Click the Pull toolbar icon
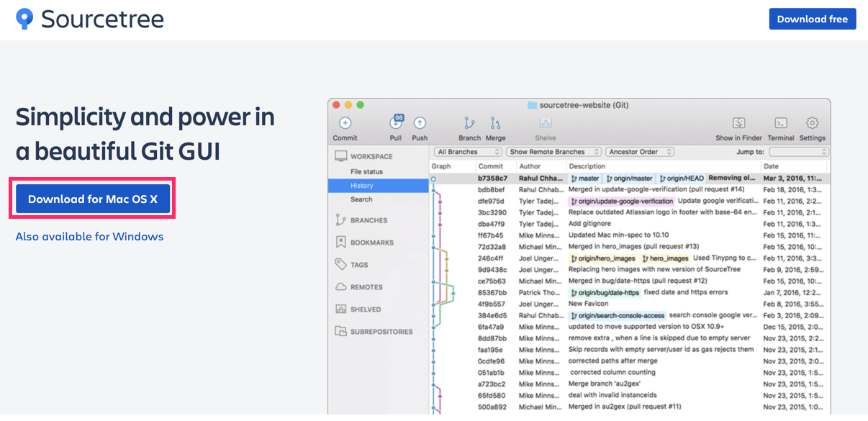This screenshot has width=868, height=421. [396, 123]
